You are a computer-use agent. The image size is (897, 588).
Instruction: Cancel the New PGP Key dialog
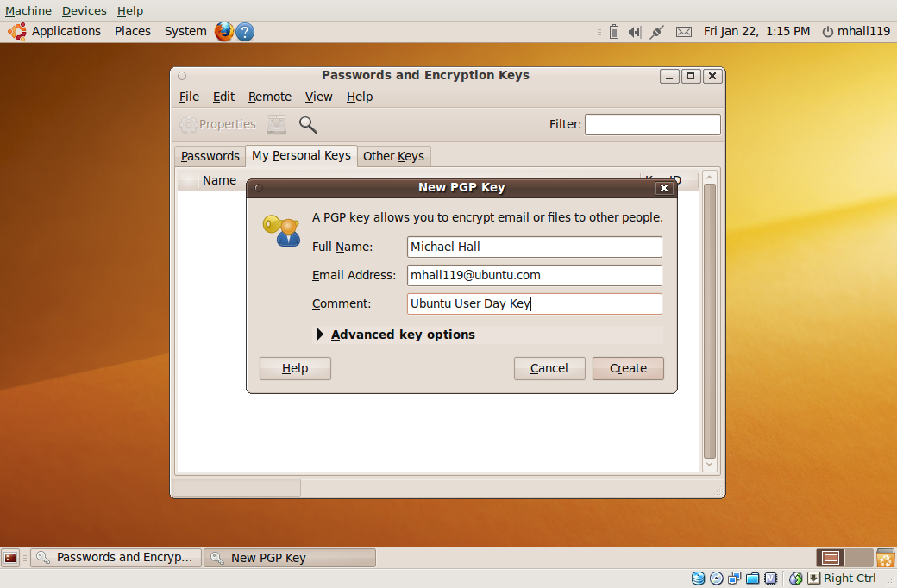click(549, 368)
